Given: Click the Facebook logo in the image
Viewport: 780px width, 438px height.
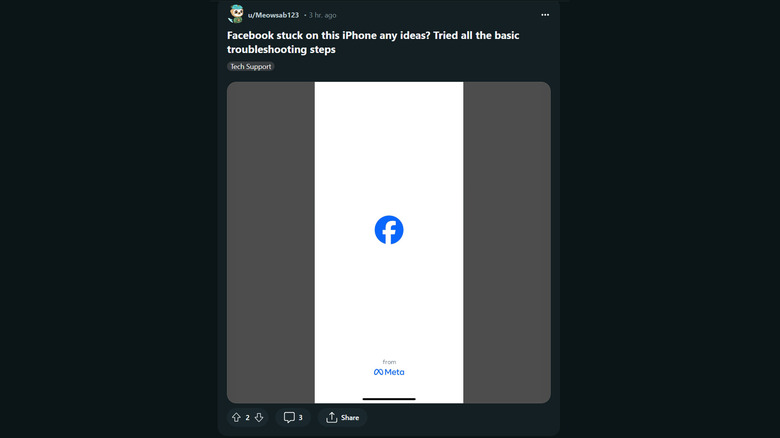Looking at the screenshot, I should [x=389, y=230].
